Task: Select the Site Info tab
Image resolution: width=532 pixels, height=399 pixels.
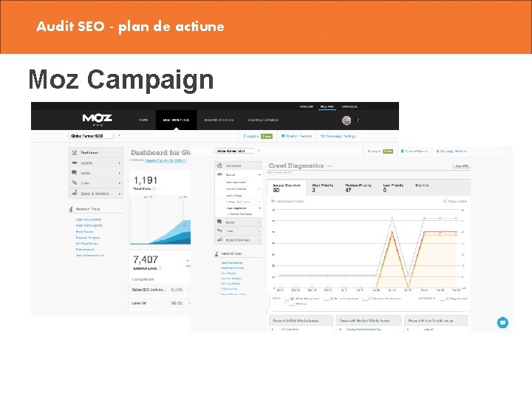Action: pyautogui.click(x=422, y=185)
